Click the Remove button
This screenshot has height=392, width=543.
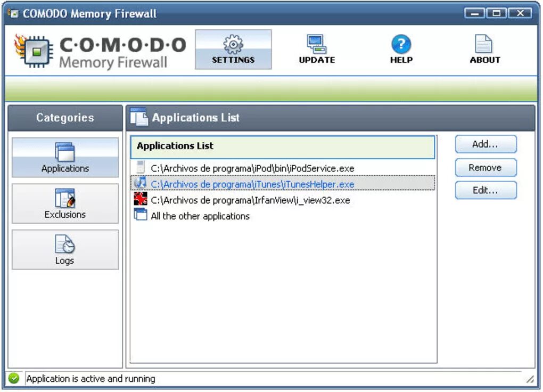(486, 168)
